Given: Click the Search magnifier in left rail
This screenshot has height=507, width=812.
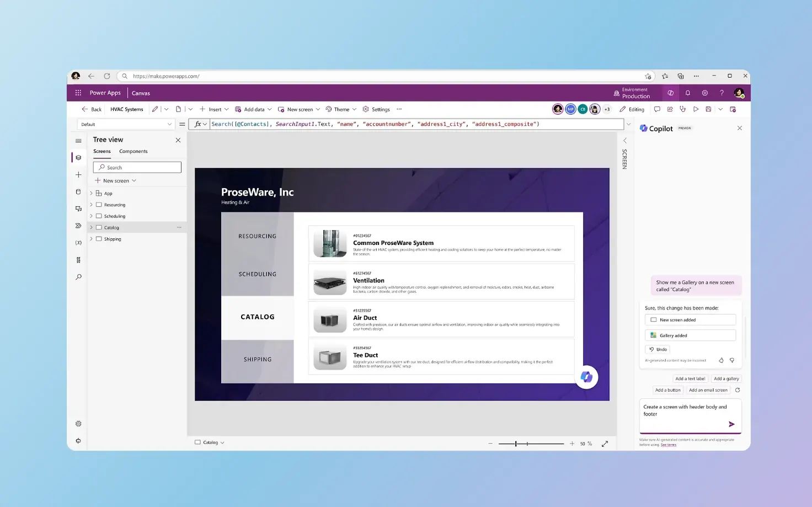Looking at the screenshot, I should [x=78, y=277].
